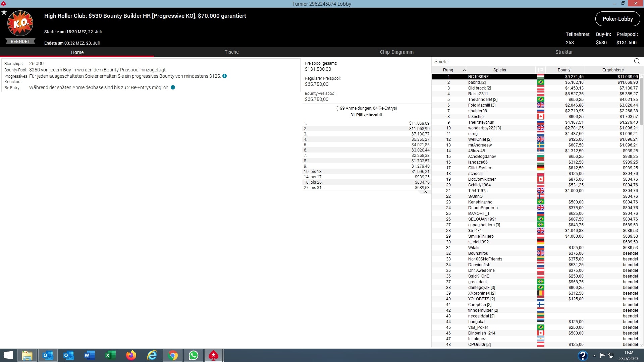Click the search magnifier in Spieler panel
644x362 pixels.
point(637,61)
